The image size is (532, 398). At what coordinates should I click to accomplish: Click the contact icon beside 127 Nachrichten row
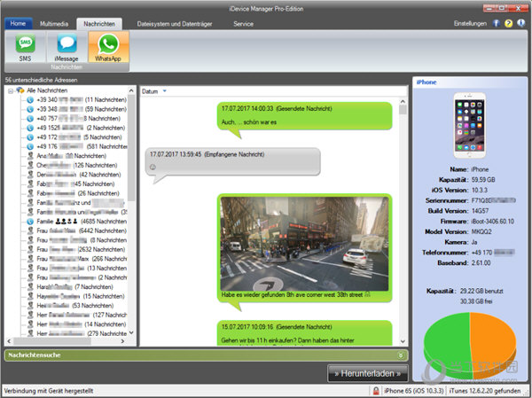[30, 315]
